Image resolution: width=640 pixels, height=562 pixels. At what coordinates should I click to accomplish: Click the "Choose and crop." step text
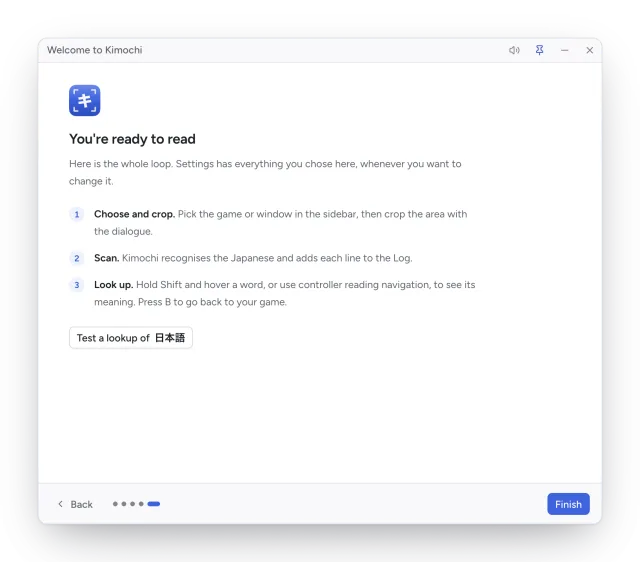(x=134, y=214)
